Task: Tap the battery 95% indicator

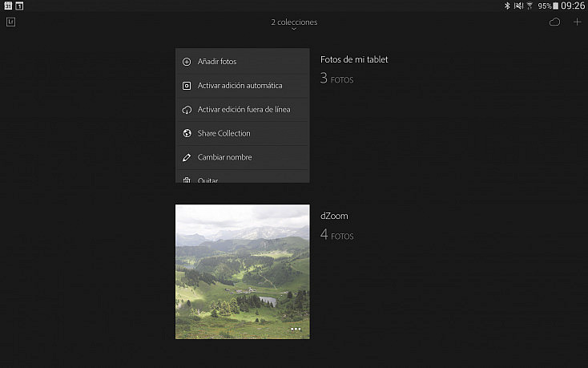Action: pyautogui.click(x=548, y=6)
